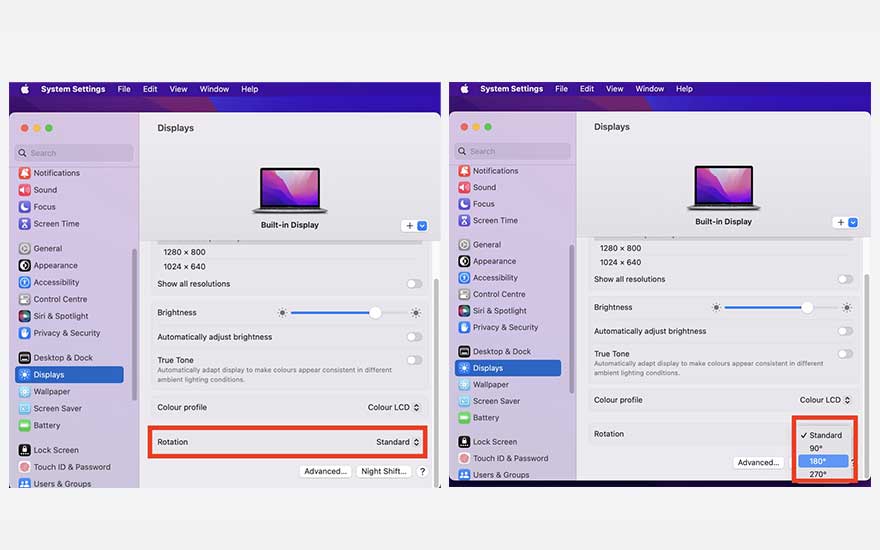Open Sound settings icon in left window sidebar

(25, 190)
